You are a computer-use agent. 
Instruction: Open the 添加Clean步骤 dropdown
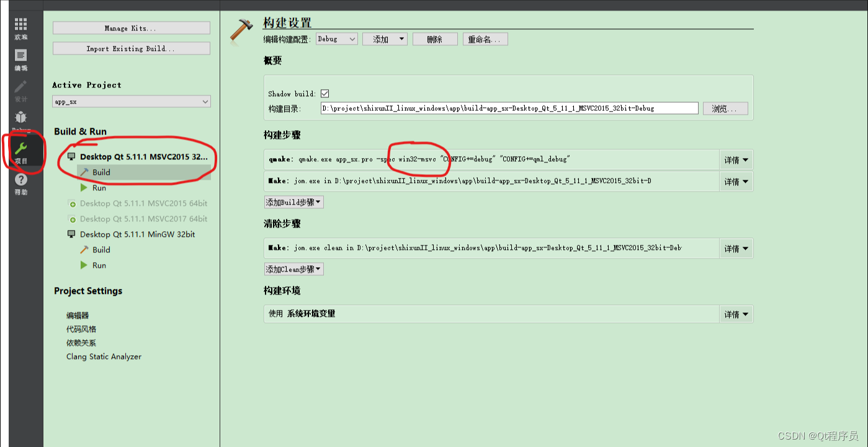(294, 269)
